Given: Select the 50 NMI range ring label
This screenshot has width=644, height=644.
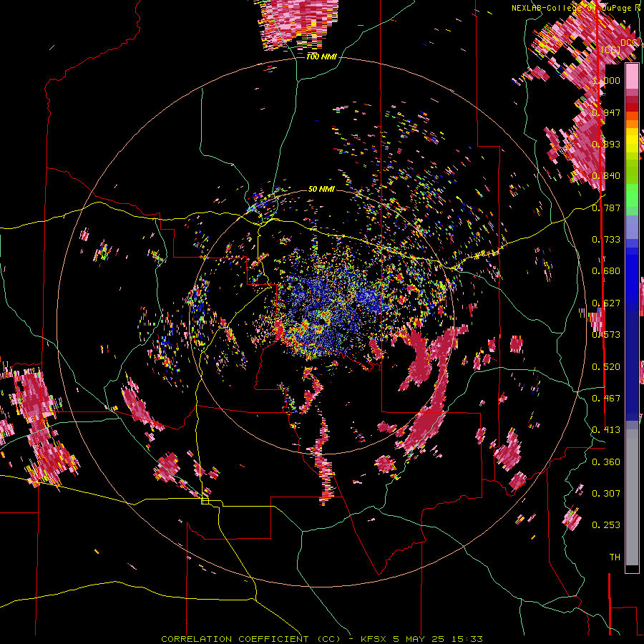Looking at the screenshot, I should tap(321, 189).
